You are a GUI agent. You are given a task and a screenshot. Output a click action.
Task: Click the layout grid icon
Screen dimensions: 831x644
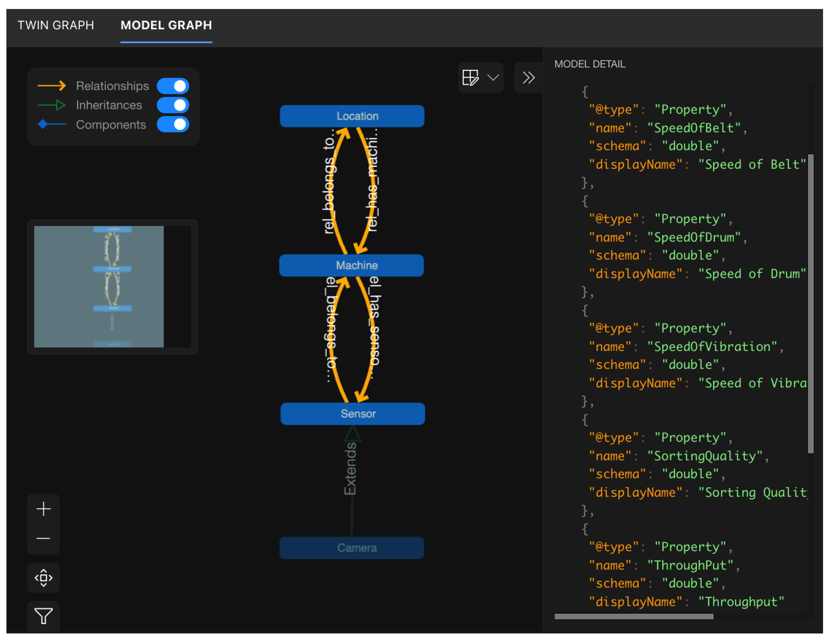point(470,78)
